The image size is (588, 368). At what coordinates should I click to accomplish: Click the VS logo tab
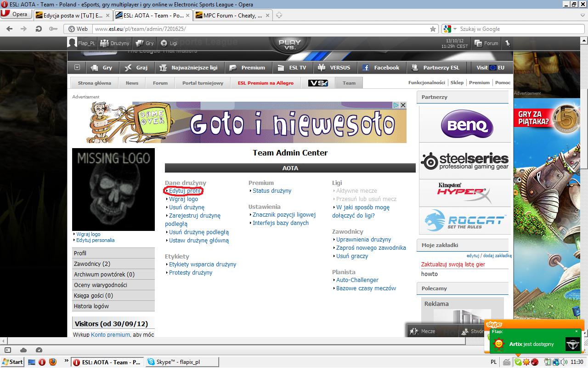coord(318,83)
